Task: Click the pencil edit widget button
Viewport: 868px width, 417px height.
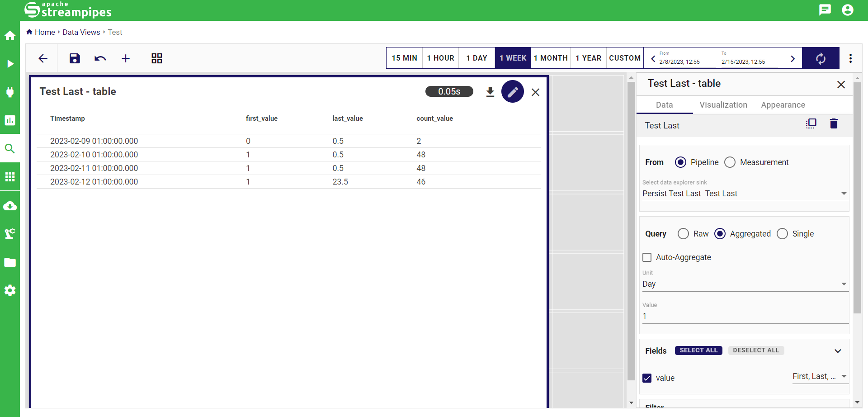Action: tap(513, 92)
